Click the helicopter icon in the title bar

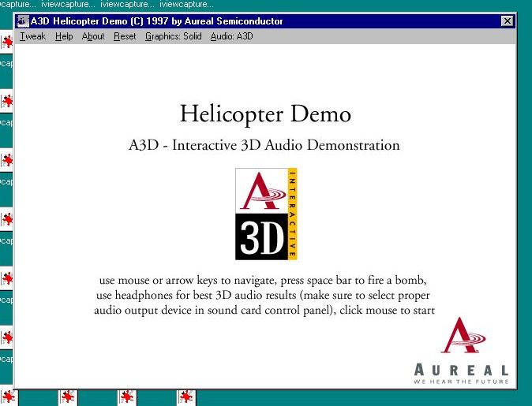(x=22, y=21)
